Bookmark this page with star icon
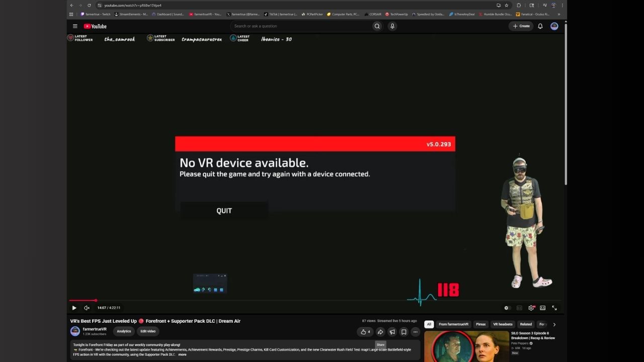Screen dimensions: 644x362 pos(507,5)
